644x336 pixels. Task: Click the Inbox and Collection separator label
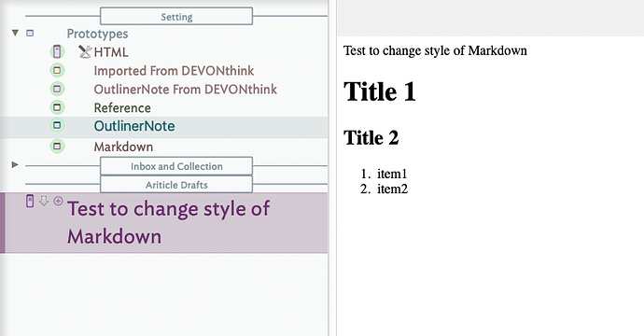point(176,166)
